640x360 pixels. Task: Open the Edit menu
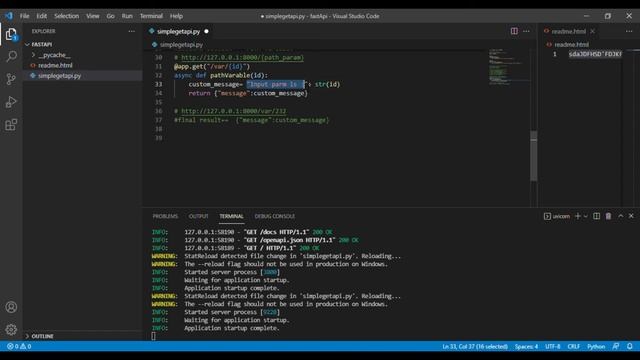[x=42, y=16]
